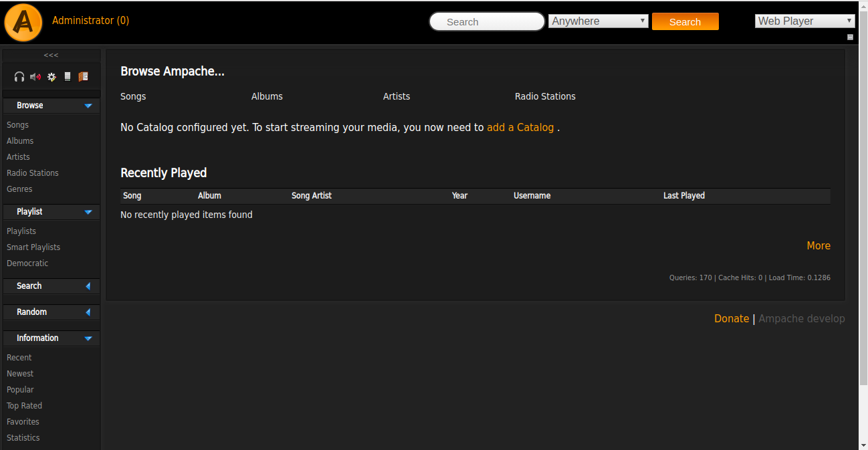The image size is (868, 450).
Task: Browse Artists in the main panel
Action: coord(397,96)
